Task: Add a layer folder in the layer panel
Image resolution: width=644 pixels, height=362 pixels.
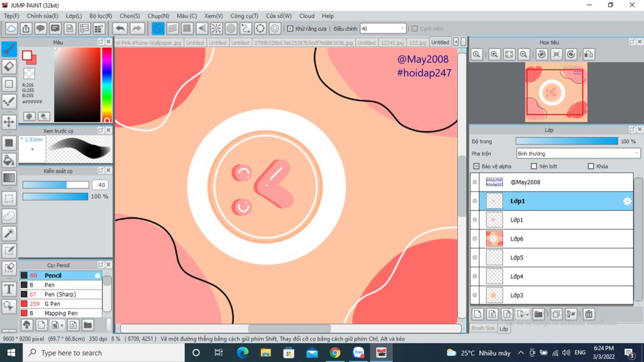Action: 538,314
